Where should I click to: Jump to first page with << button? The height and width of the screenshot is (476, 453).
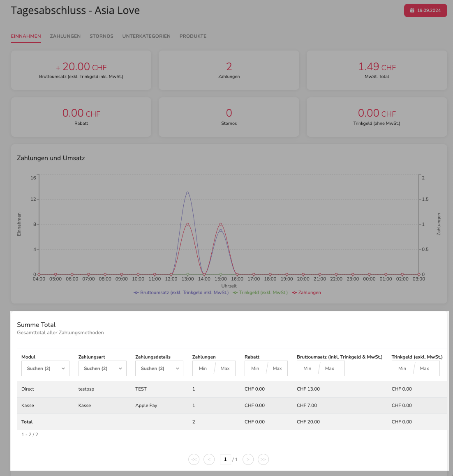click(194, 459)
